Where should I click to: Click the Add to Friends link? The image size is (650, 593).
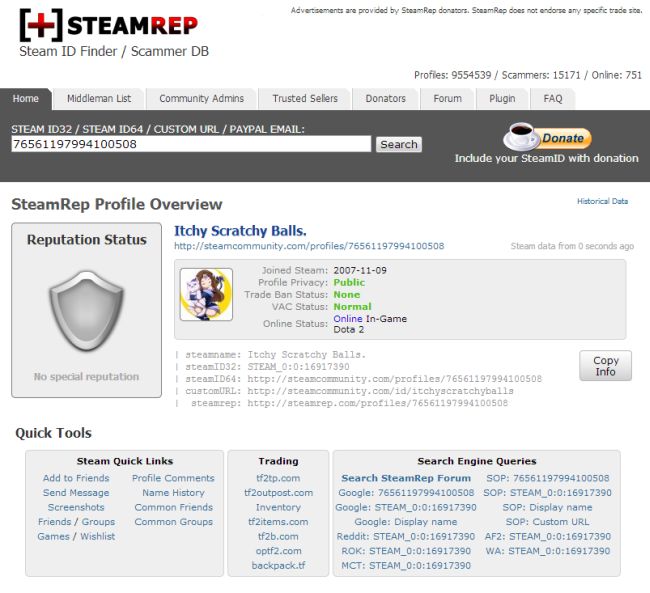[76, 478]
